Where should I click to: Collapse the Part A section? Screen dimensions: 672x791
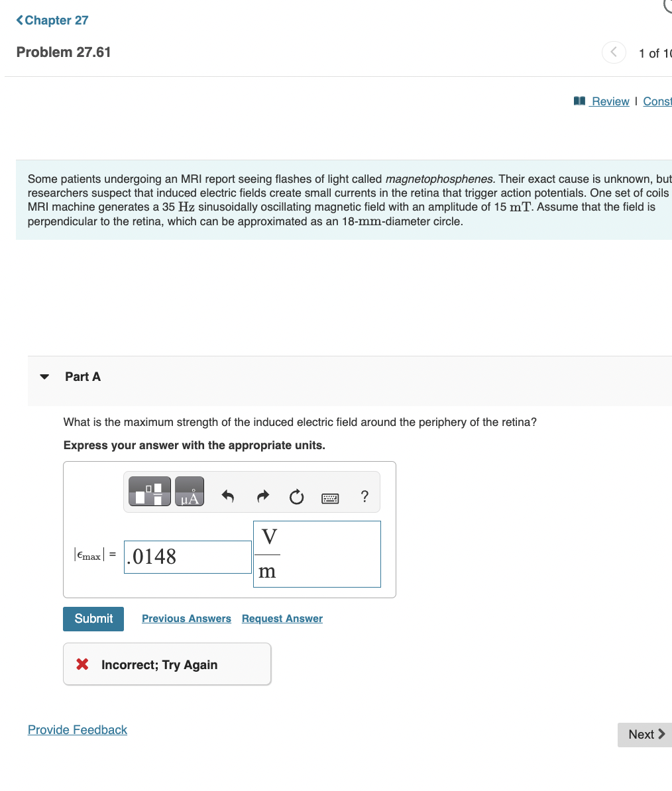[x=44, y=377]
